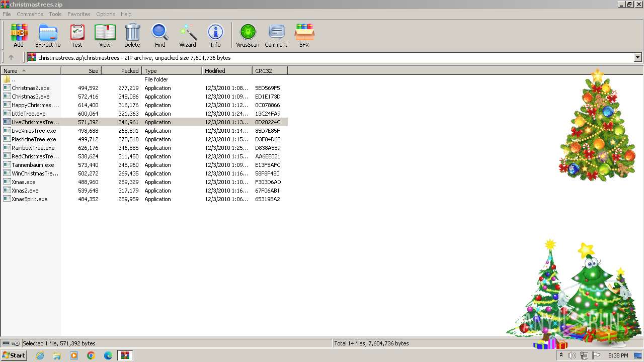This screenshot has height=362, width=644.
Task: Click the WinRAR taskbar button
Action: pos(125,355)
